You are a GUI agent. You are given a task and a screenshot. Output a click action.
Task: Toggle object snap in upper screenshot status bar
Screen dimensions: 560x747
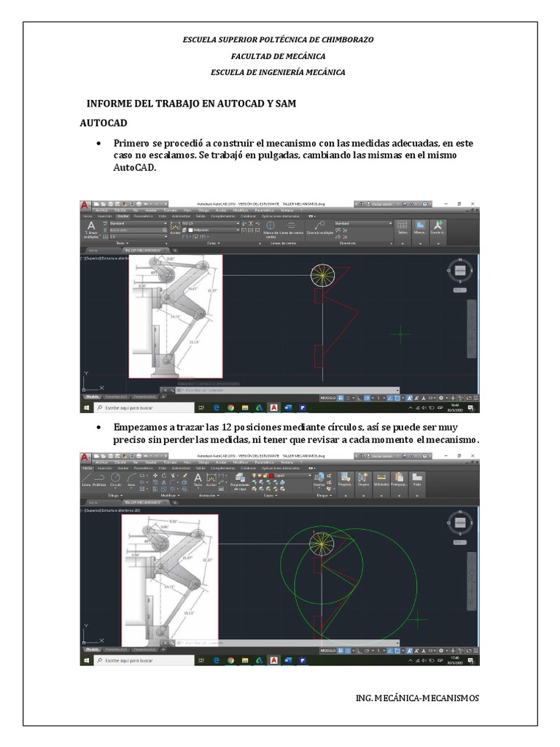(396, 398)
